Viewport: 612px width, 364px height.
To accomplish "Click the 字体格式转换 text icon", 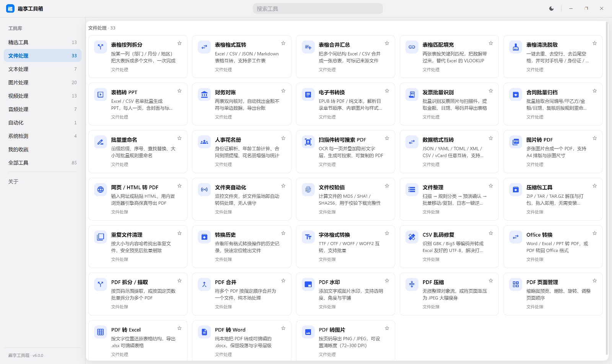I will coord(308,237).
